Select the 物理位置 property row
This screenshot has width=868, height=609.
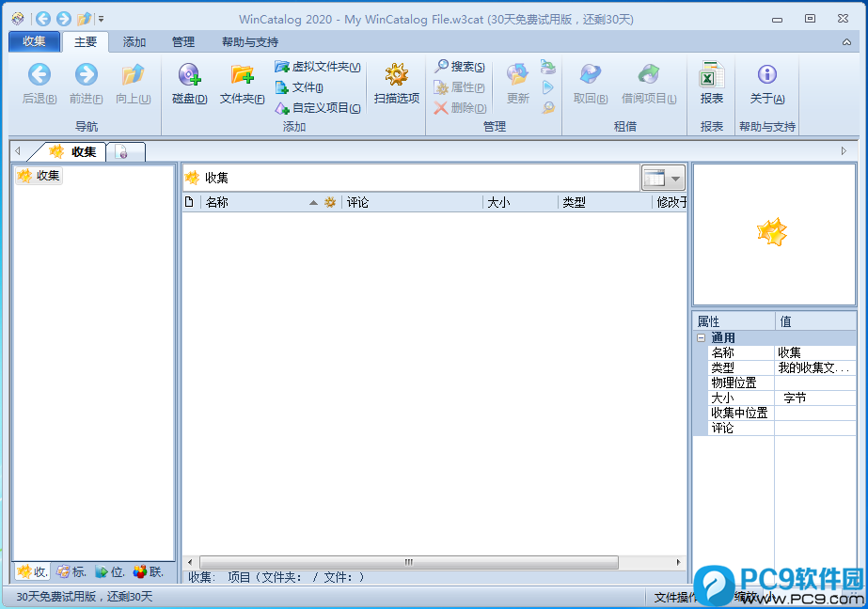pos(781,383)
